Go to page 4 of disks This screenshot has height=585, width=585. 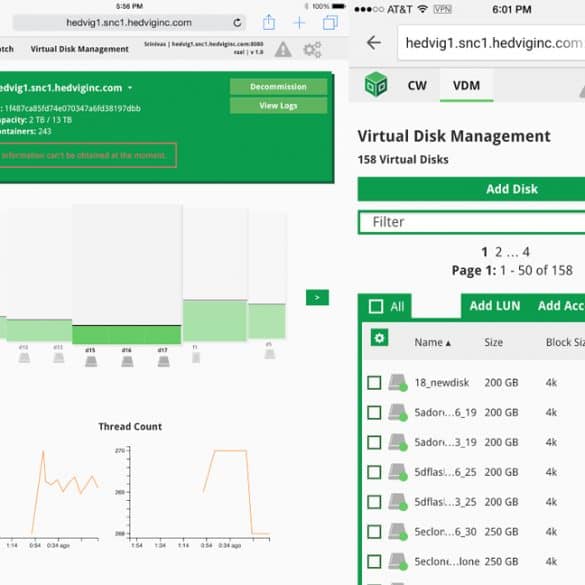click(526, 252)
